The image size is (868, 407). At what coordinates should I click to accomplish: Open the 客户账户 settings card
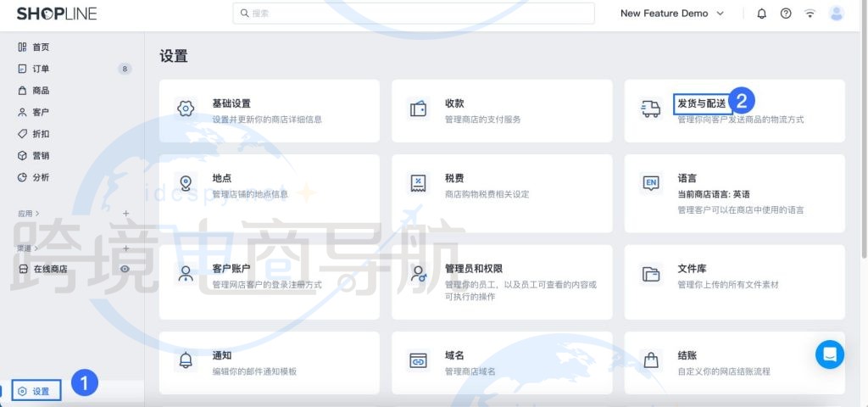(x=269, y=282)
